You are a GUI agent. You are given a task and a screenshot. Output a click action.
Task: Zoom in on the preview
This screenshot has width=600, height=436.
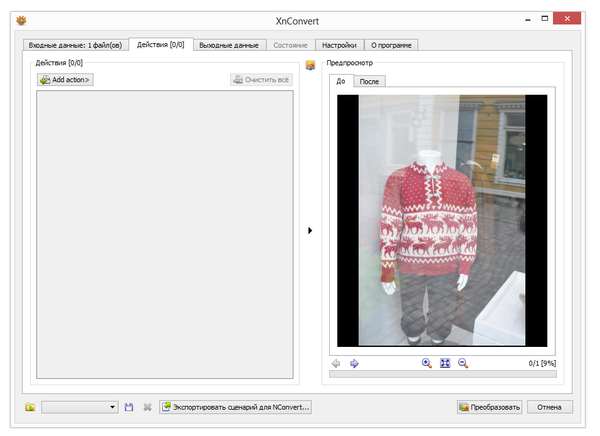[x=427, y=363]
